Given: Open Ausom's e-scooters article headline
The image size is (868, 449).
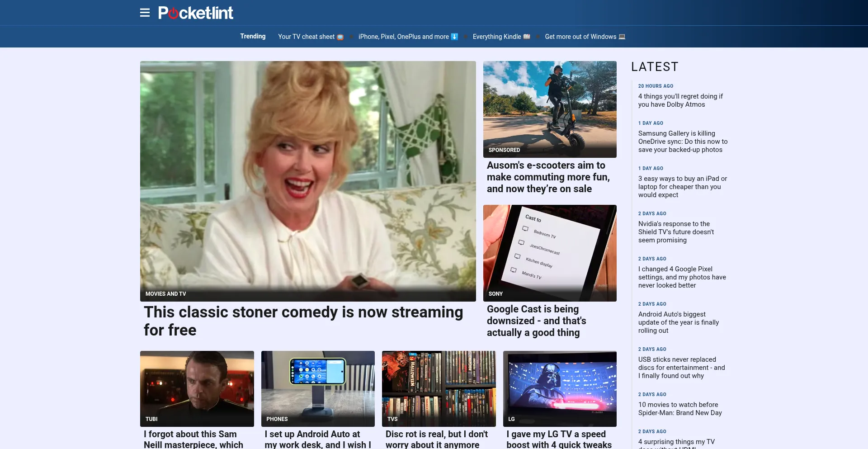Looking at the screenshot, I should point(548,177).
